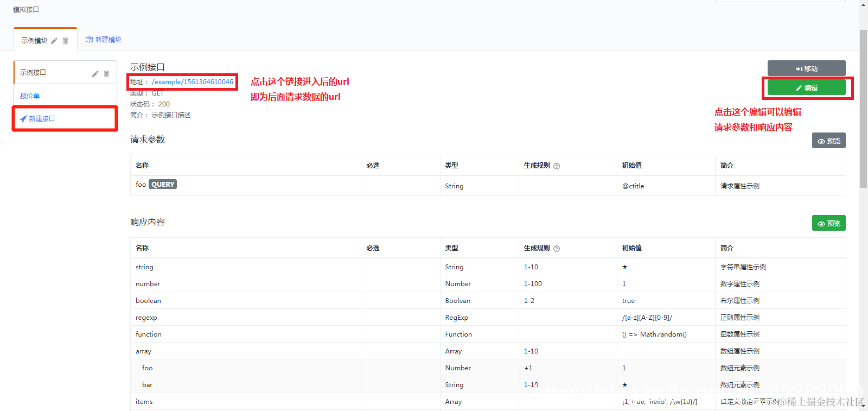Click the QUERY tag next to foo
The image size is (868, 411).
(163, 185)
